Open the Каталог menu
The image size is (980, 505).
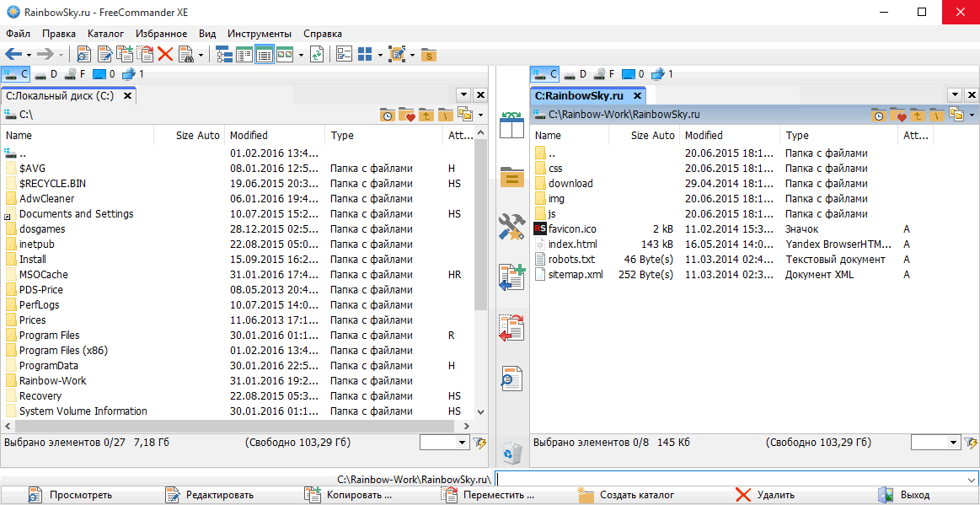click(x=105, y=34)
